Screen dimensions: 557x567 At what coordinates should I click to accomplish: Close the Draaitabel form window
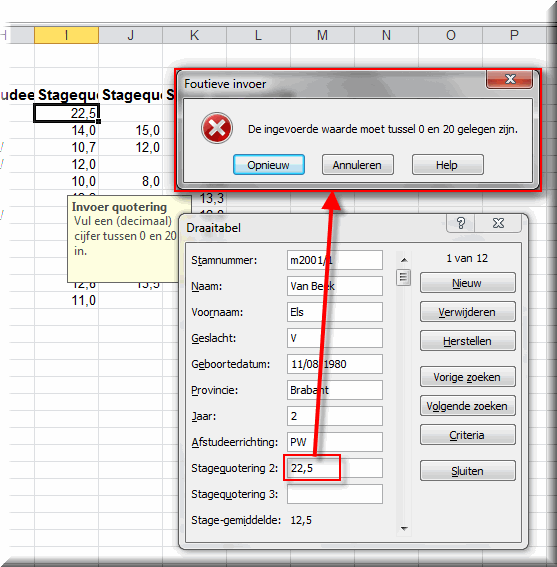498,223
